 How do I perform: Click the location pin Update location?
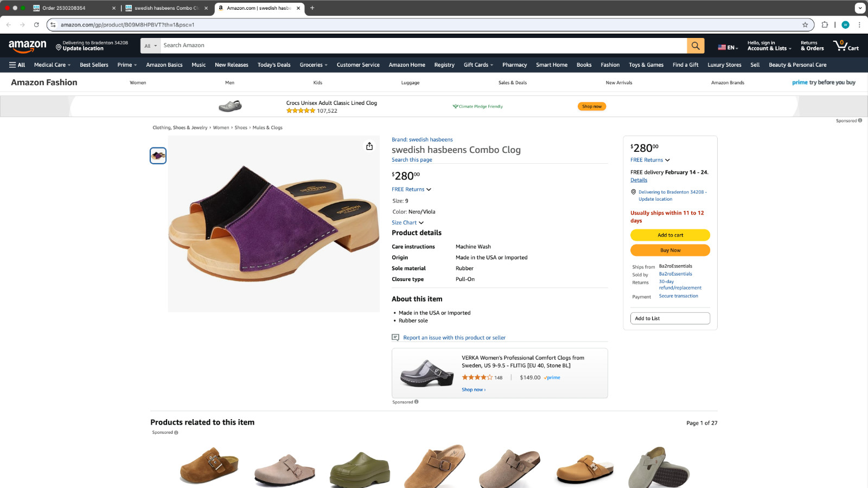pos(92,46)
